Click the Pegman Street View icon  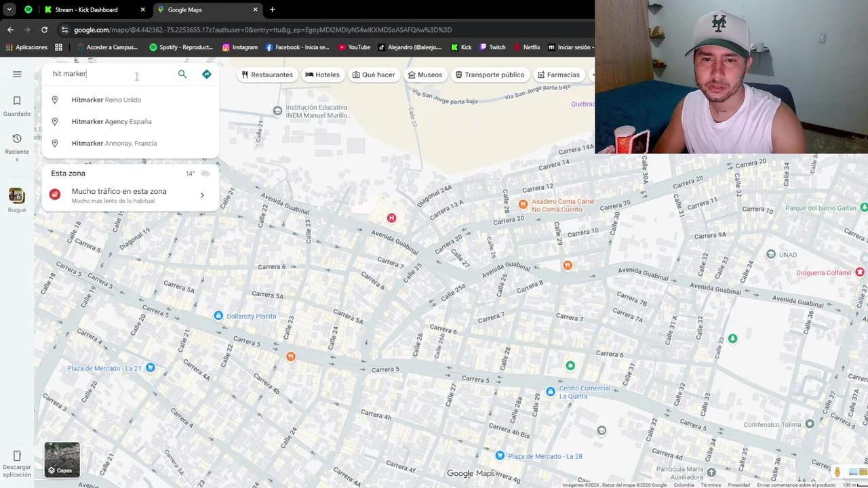(x=837, y=472)
